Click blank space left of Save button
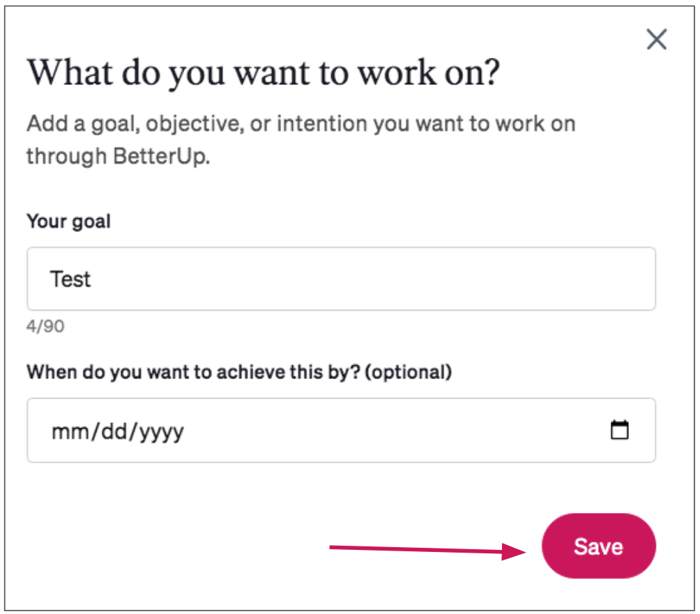Image resolution: width=700 pixels, height=614 pixels. (x=178, y=546)
